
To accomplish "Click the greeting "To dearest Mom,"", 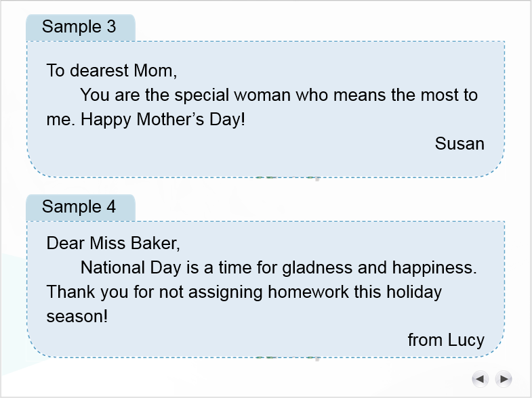I will 112,70.
